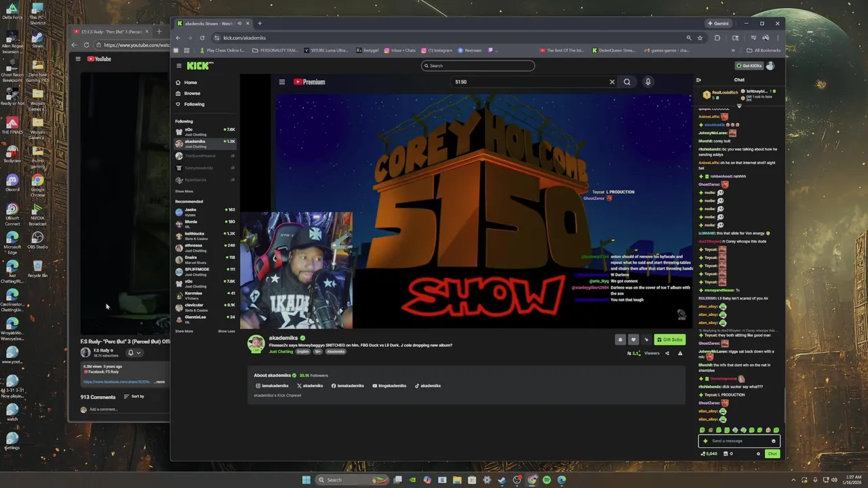Screen dimensions: 868x488
Task: Open the Inbox Chats bookmark
Action: point(399,50)
